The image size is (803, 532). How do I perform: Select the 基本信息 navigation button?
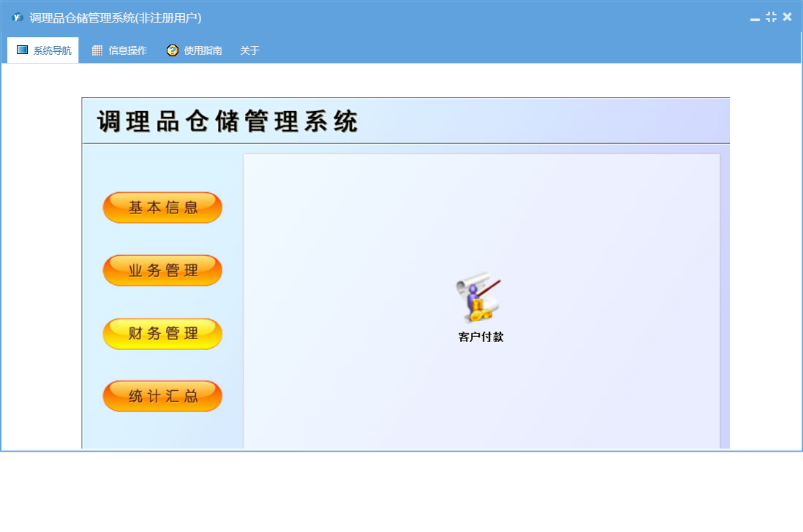162,208
